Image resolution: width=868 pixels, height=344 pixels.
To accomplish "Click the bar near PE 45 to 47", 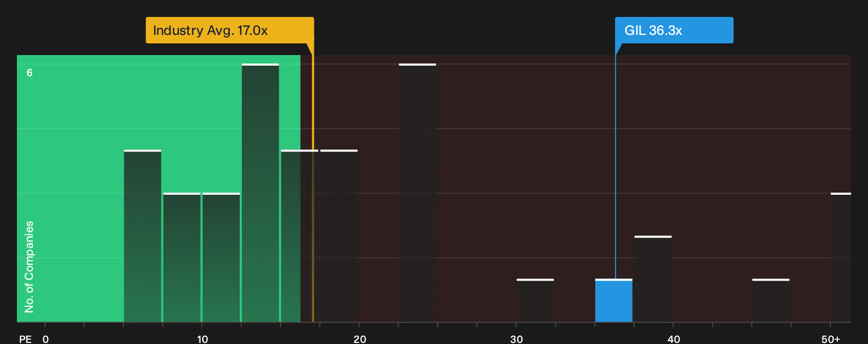I will coord(771,301).
